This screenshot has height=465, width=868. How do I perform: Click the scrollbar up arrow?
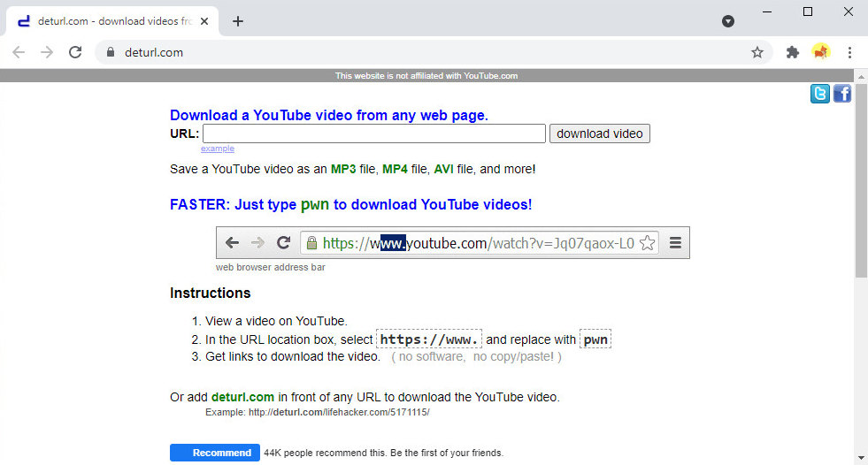[861, 76]
